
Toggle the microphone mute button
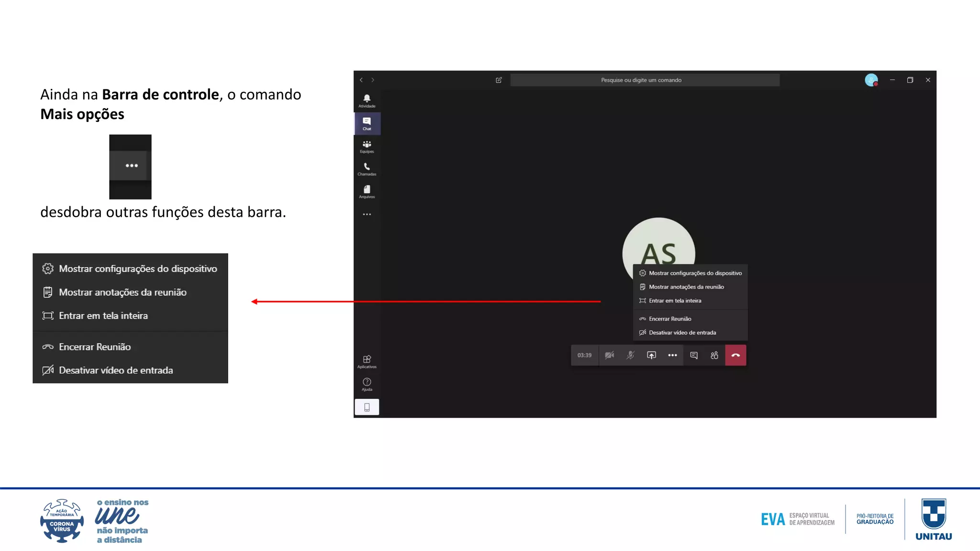click(x=630, y=355)
